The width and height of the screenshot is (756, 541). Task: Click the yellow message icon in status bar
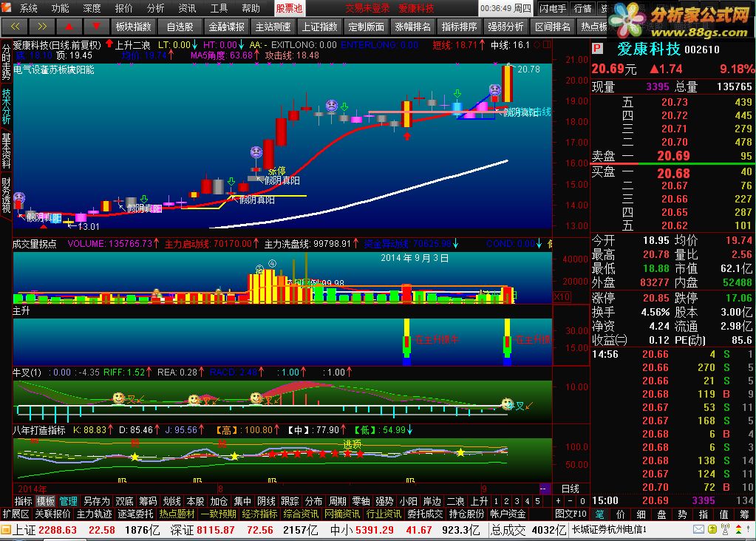(712, 529)
